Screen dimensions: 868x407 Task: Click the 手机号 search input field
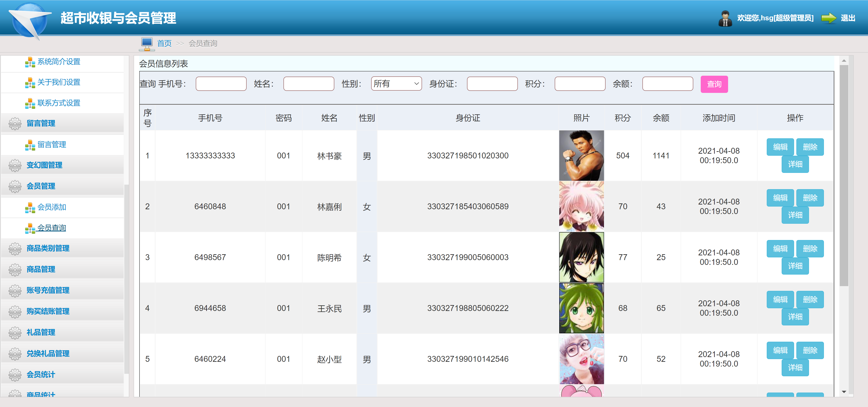click(221, 84)
